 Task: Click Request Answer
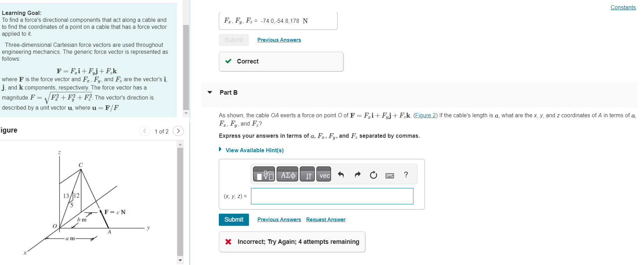[x=325, y=219]
